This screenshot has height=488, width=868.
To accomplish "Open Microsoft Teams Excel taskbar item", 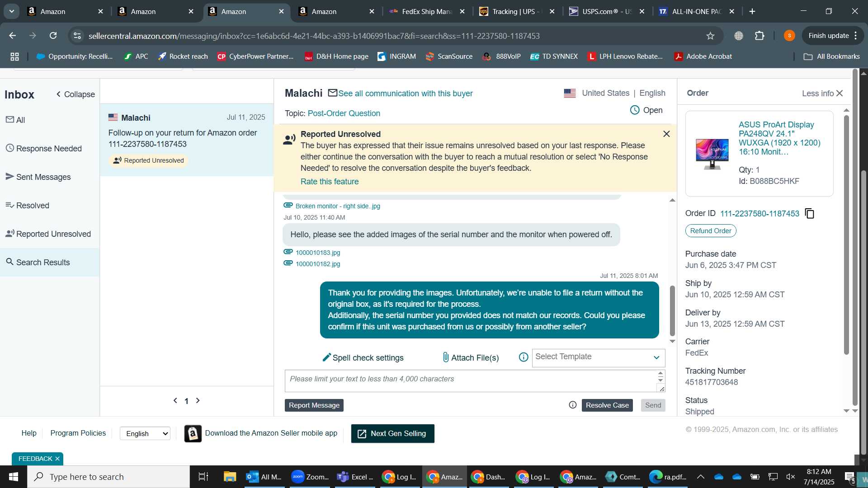I will tap(355, 477).
